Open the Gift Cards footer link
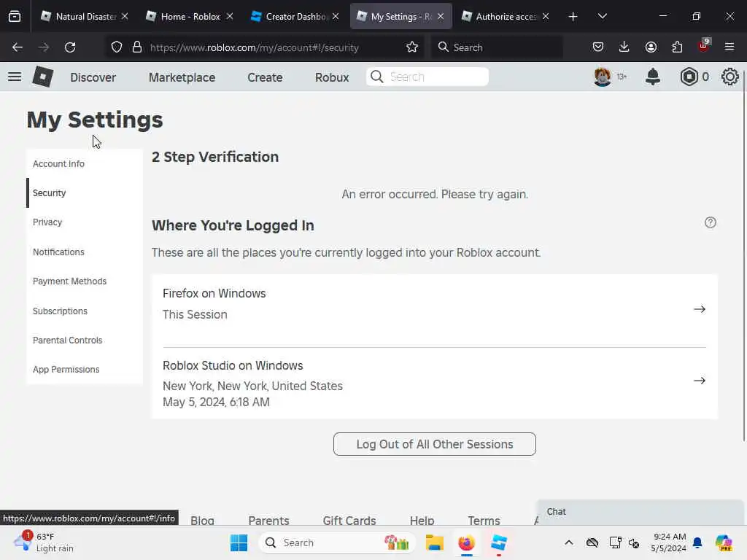 click(x=349, y=520)
